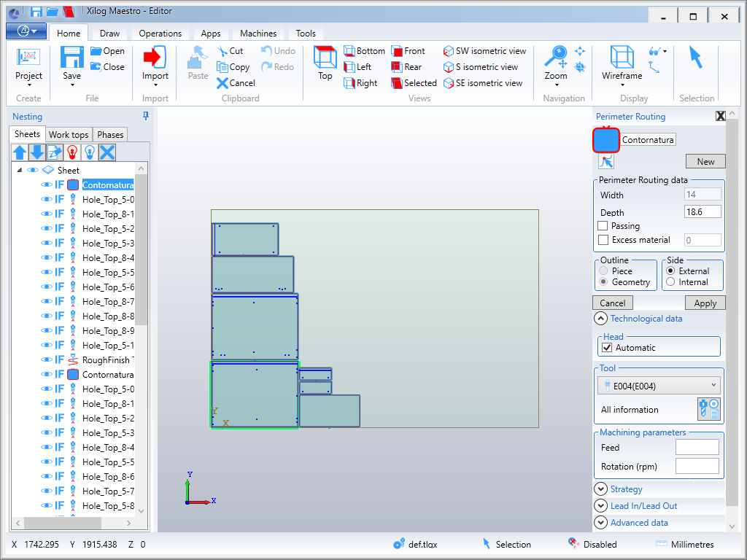Open tool All information icon
Viewport: 747px width, 560px height.
coord(708,409)
